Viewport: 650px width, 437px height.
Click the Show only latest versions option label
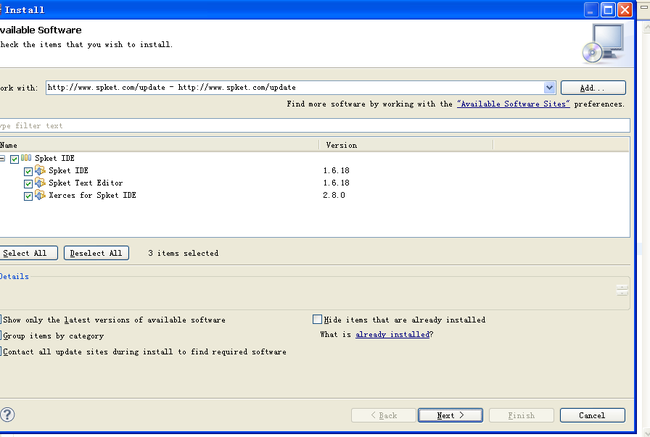pyautogui.click(x=114, y=320)
